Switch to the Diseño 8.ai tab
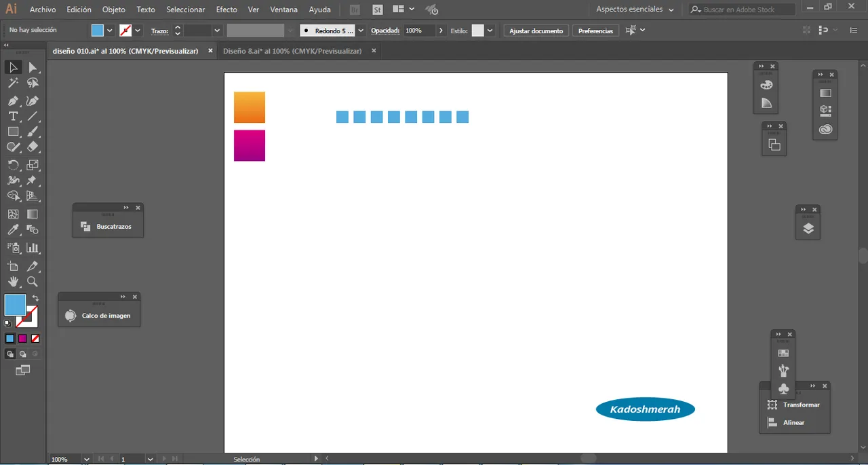Viewport: 868px width, 465px height. [292, 51]
